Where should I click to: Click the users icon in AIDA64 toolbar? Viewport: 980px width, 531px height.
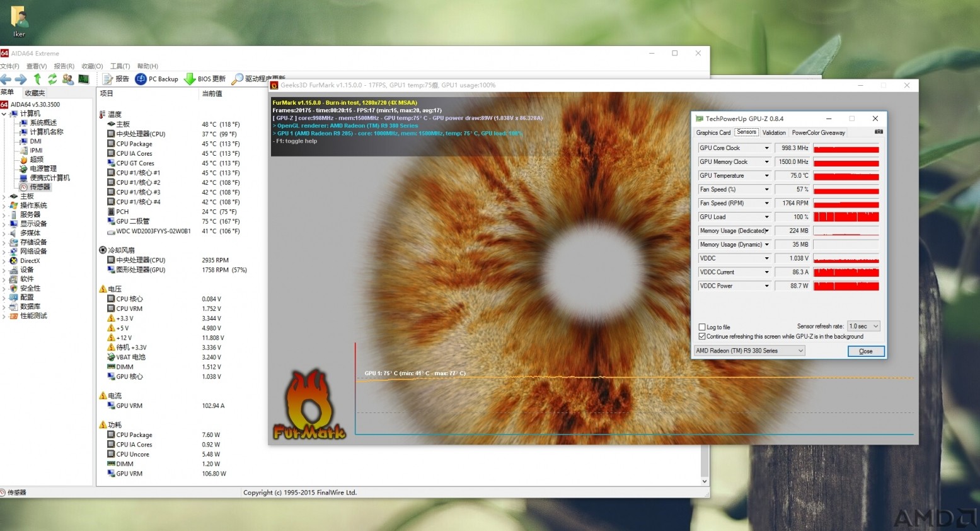[x=68, y=79]
